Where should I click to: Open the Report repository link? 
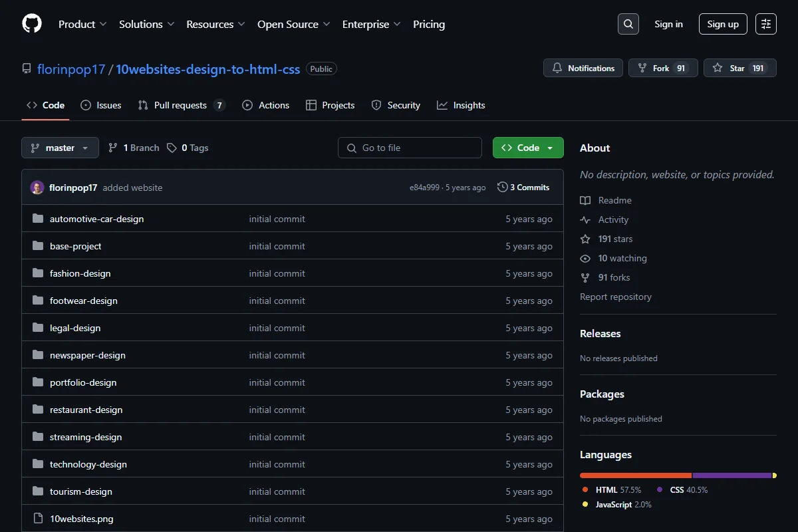pos(616,297)
